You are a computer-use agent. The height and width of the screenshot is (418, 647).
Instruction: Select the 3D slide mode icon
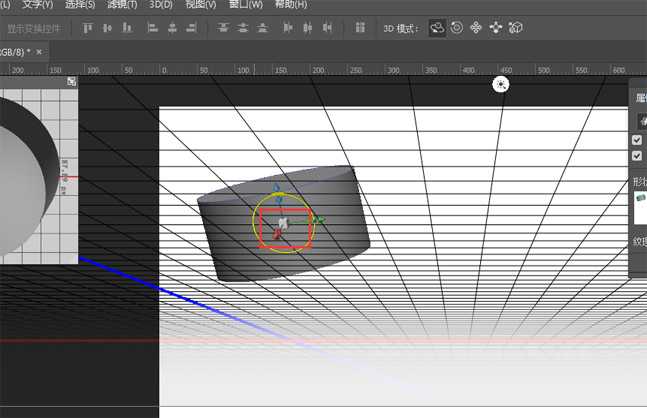(x=496, y=28)
